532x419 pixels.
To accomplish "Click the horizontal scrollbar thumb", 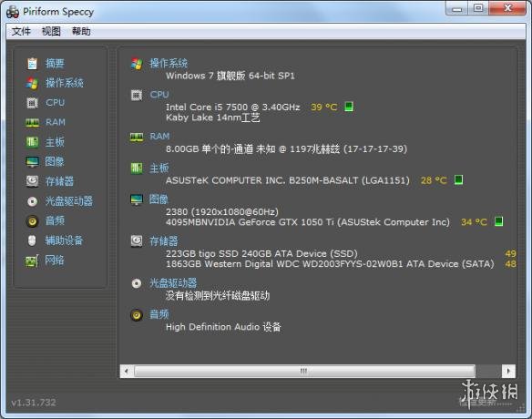I will [x=304, y=371].
